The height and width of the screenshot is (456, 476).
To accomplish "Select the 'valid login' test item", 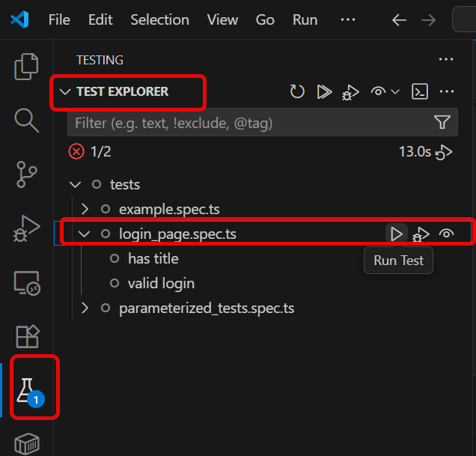I will click(161, 283).
